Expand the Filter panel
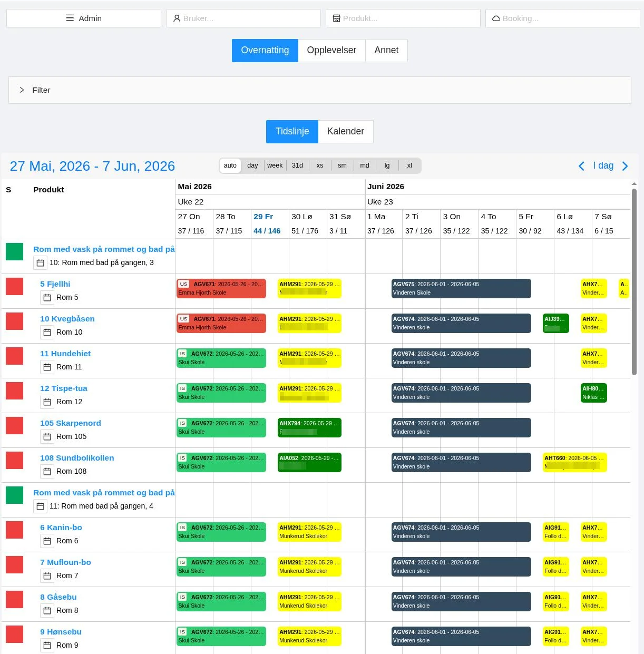 pyautogui.click(x=320, y=90)
